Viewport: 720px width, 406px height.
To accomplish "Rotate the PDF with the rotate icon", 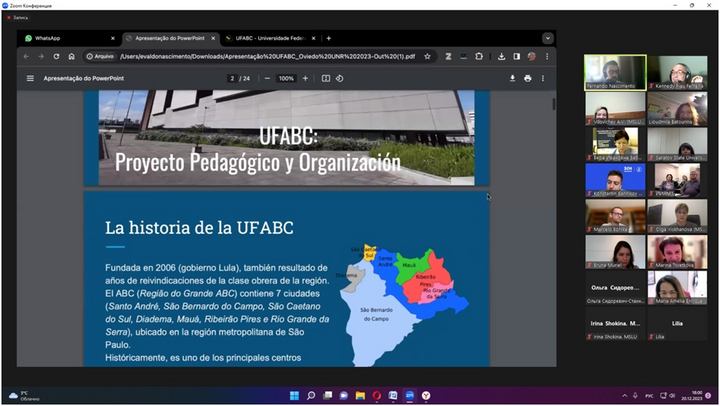I will point(341,78).
